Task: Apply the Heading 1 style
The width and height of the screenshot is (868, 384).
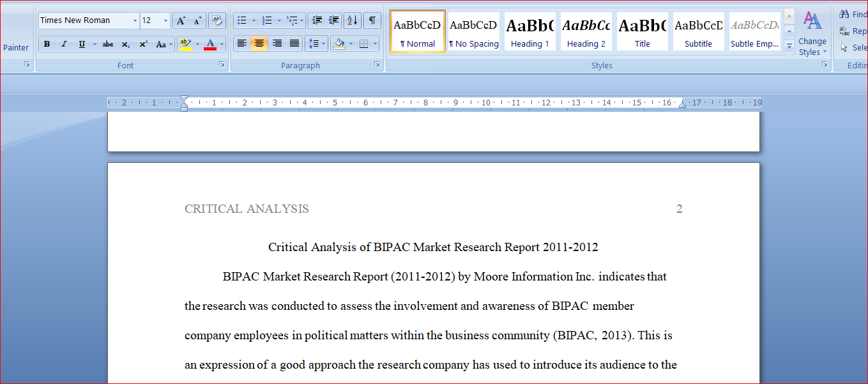Action: (529, 31)
